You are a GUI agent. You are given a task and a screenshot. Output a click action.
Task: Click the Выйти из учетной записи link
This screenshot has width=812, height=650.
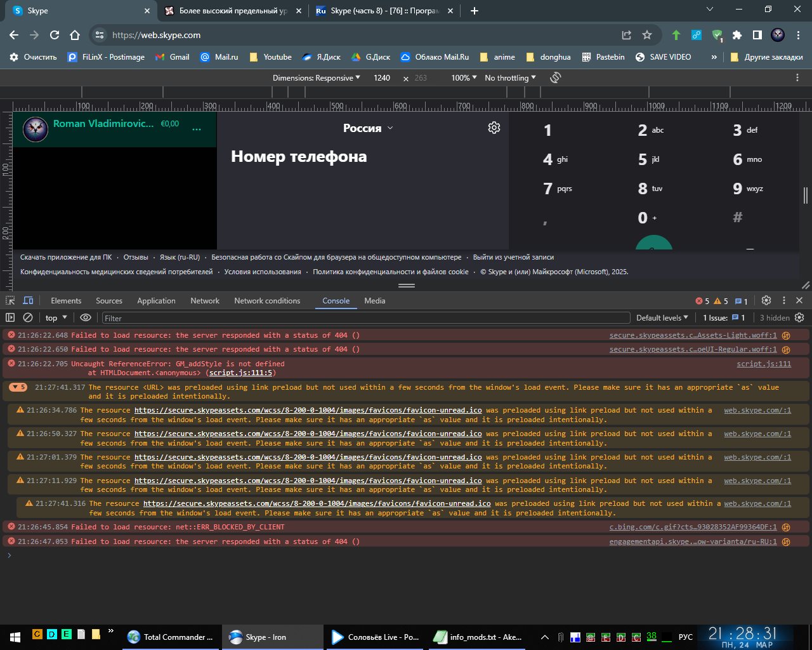pos(513,257)
